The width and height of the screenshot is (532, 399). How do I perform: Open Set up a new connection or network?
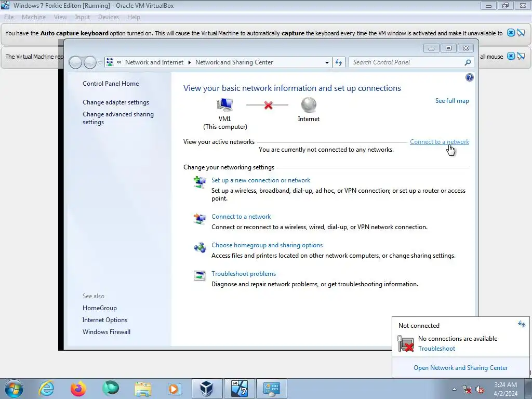pyautogui.click(x=261, y=180)
